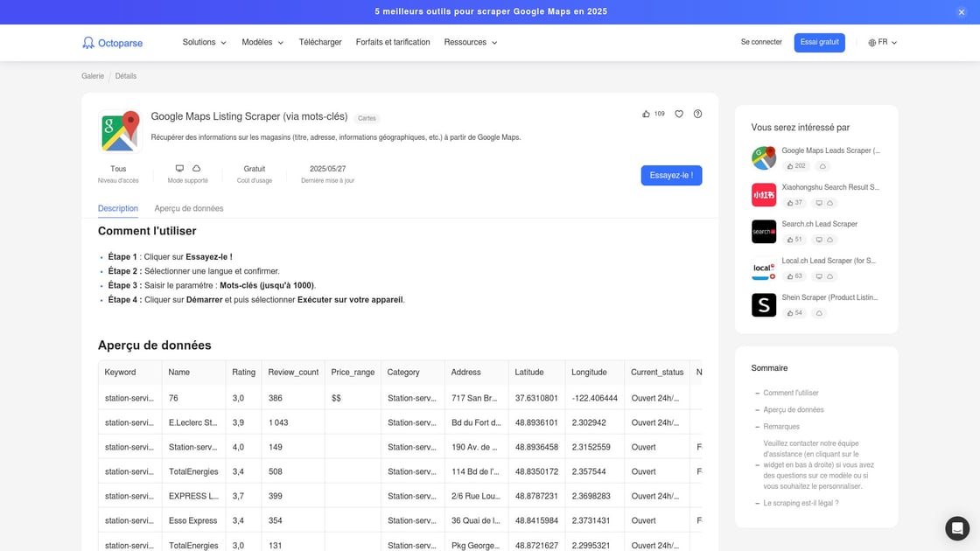Click cloud icon on Google Maps Leads Scraper
Screen dimensions: 980x551
[x=822, y=166]
